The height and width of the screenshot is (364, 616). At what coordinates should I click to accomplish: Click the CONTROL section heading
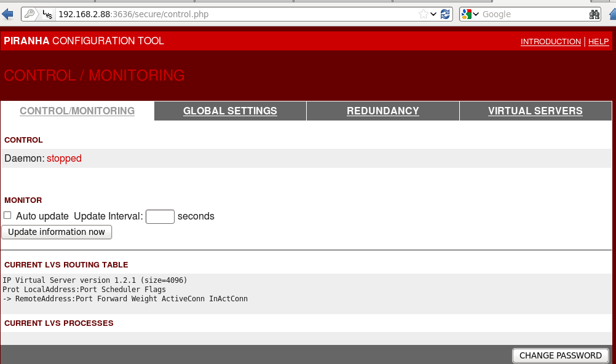pos(23,140)
